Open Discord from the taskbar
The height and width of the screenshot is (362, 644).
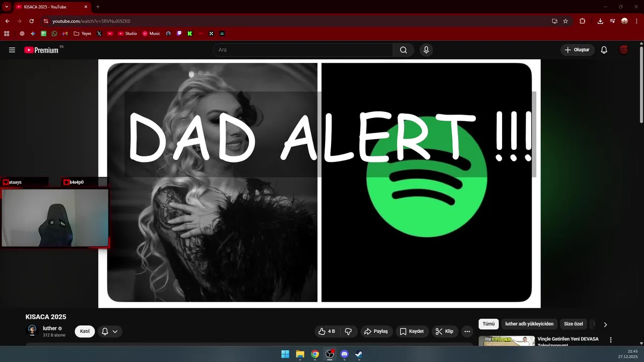point(344,354)
